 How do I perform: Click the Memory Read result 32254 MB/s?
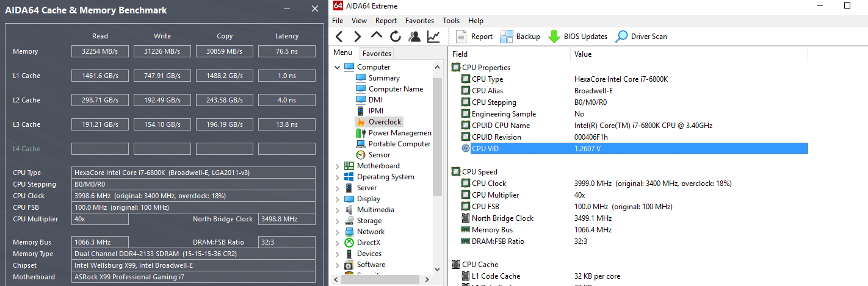[x=100, y=51]
